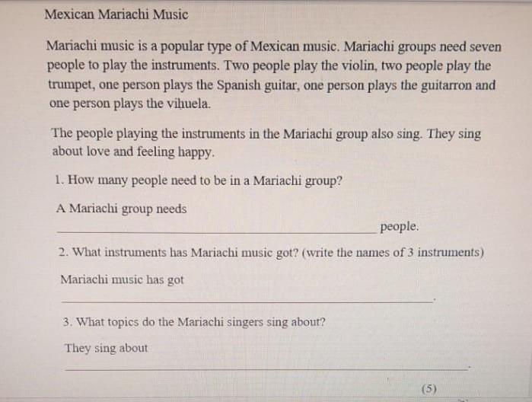Image resolution: width=532 pixels, height=402 pixels.
Task: Click the phrase 'A Mariachi group needs'
Action: (x=122, y=209)
